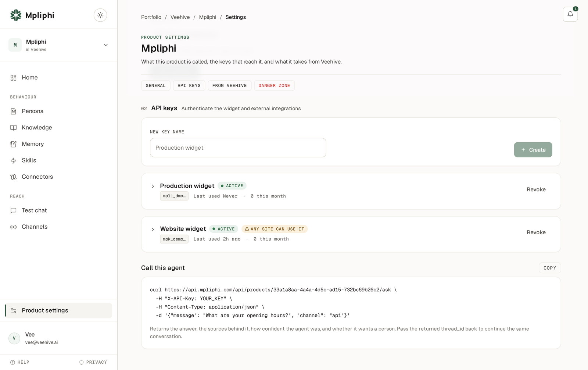Open Persona from the sidebar
This screenshot has width=588, height=370.
click(x=58, y=111)
